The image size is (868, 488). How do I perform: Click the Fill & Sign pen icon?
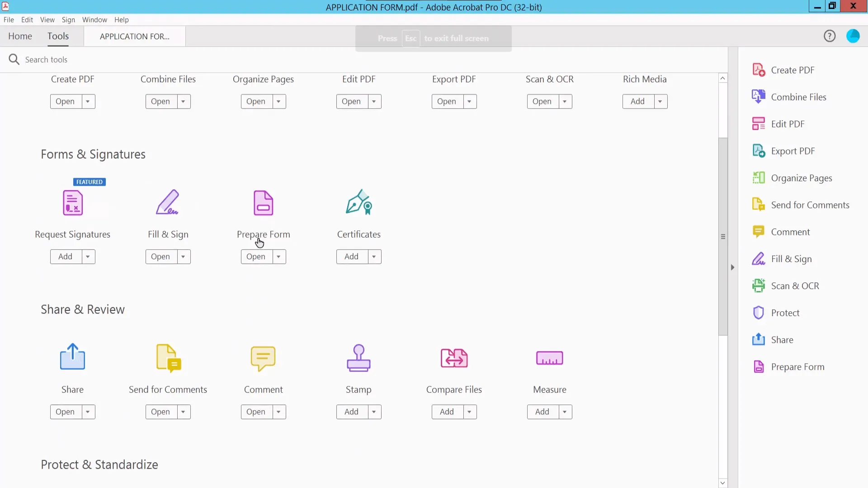[x=168, y=202]
